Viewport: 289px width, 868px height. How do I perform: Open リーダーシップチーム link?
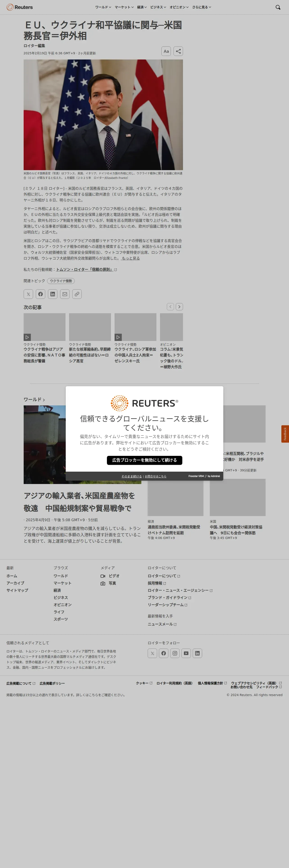(167, 605)
